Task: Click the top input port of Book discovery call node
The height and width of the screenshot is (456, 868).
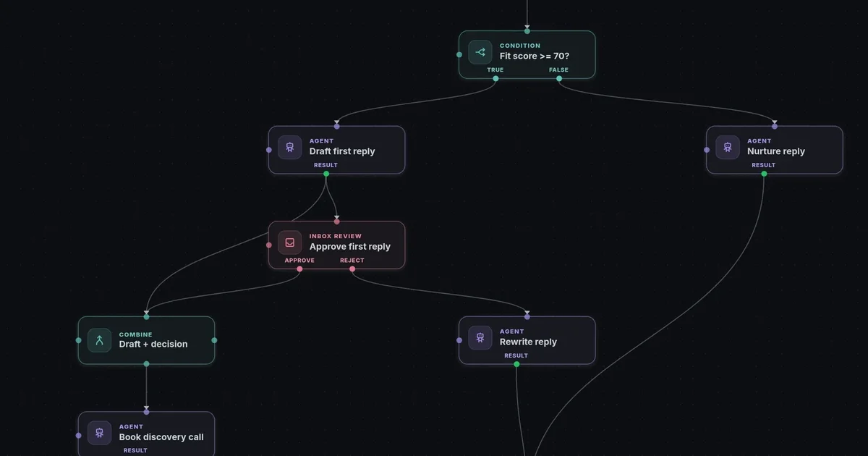Action: click(146, 412)
